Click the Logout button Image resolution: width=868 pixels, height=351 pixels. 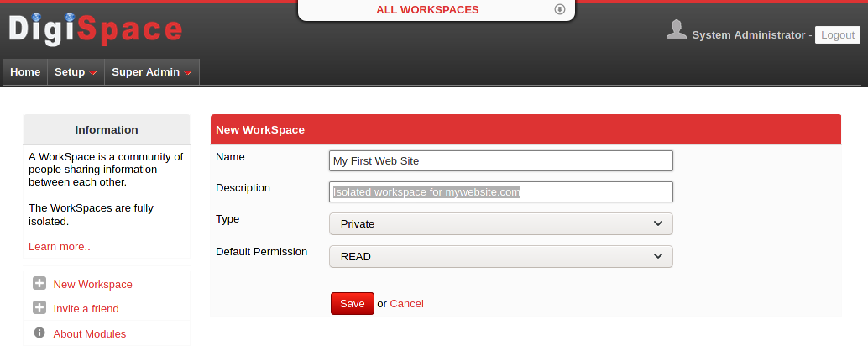point(838,35)
